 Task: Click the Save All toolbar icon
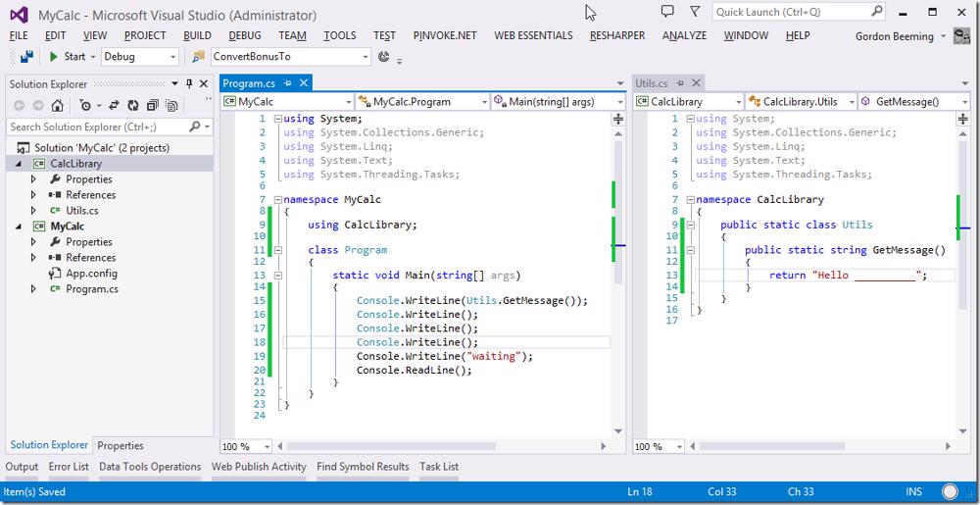click(26, 57)
